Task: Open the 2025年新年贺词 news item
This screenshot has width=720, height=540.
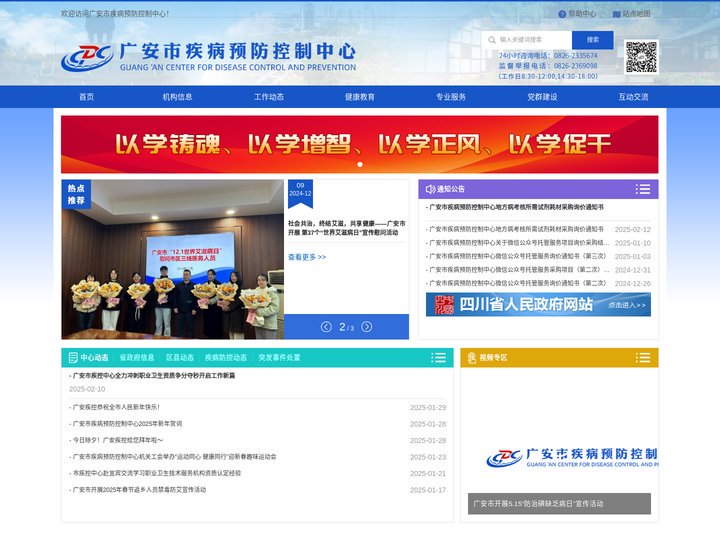Action: click(125, 424)
